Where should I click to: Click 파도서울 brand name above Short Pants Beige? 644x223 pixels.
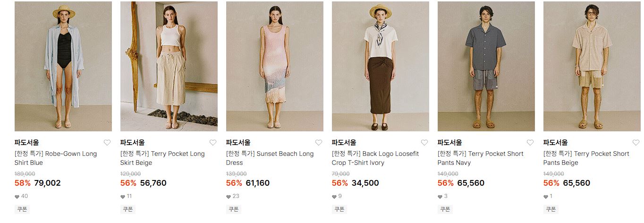coord(556,142)
